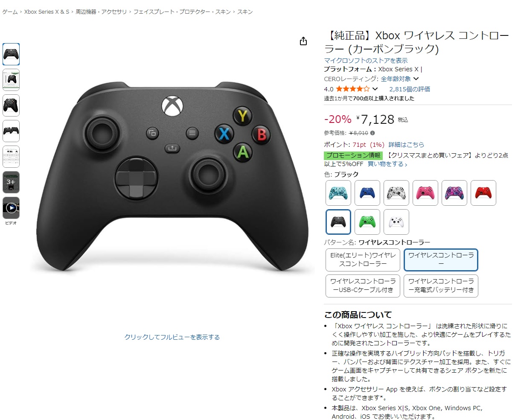515x420 pixels.
Task: Select the rechargeable battery bundle option
Action: click(441, 286)
